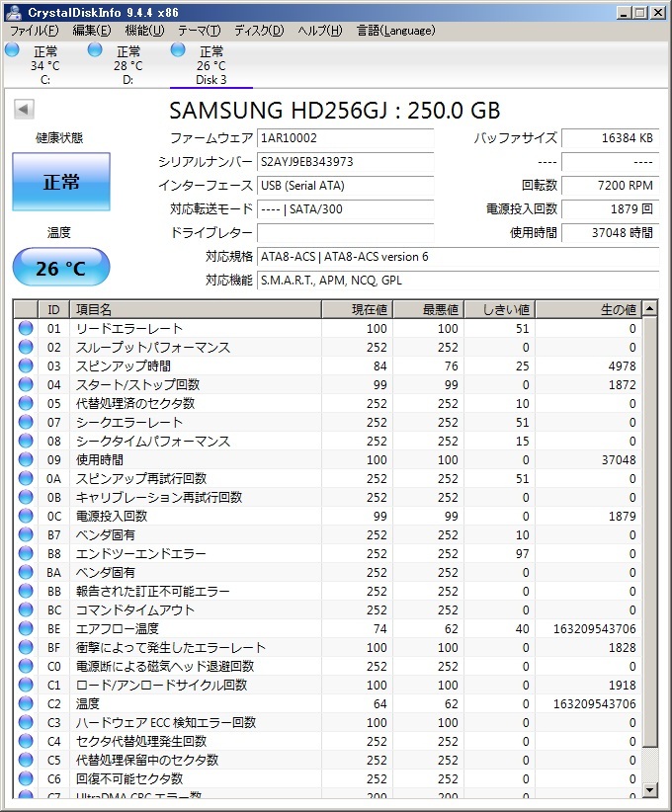672x812 pixels.
Task: Click the 26 °C temperature button
Action: pos(61,268)
